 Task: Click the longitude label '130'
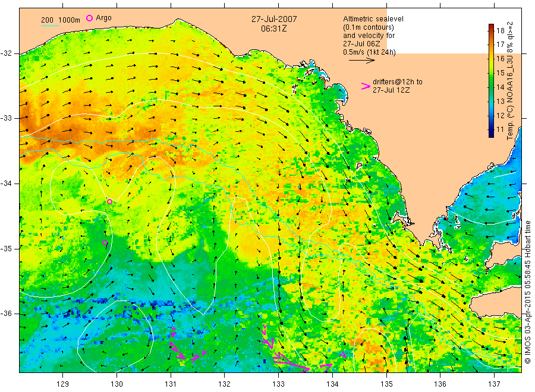click(x=117, y=384)
